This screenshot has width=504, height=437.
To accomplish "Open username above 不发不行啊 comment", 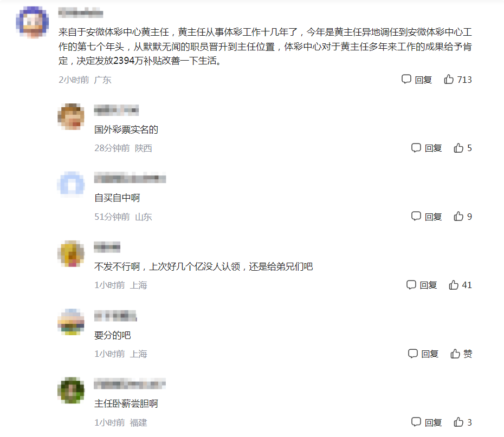I will tap(107, 247).
